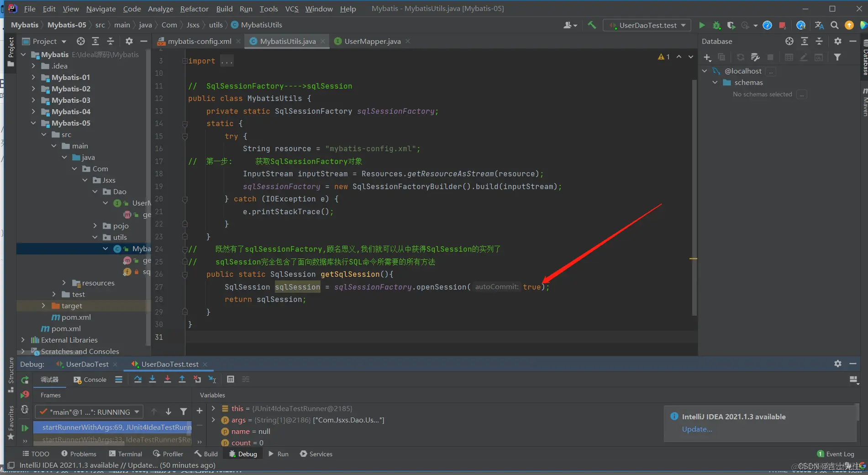Step into in the debugger toolbar
This screenshot has width=868, height=475.
tap(153, 379)
